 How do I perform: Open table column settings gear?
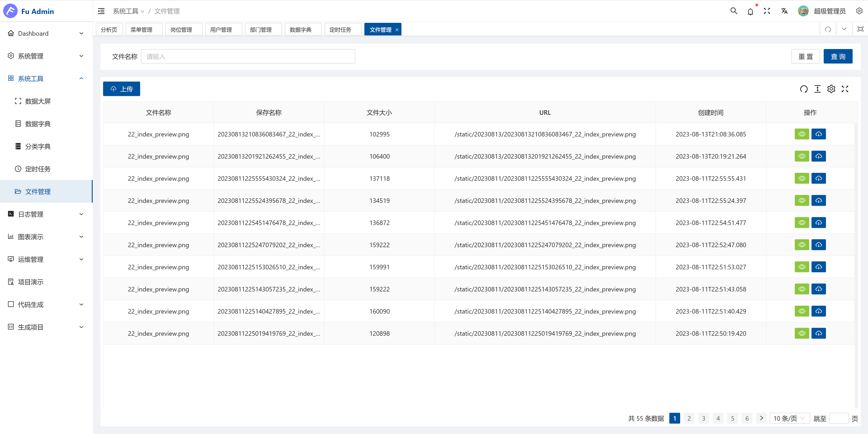831,89
